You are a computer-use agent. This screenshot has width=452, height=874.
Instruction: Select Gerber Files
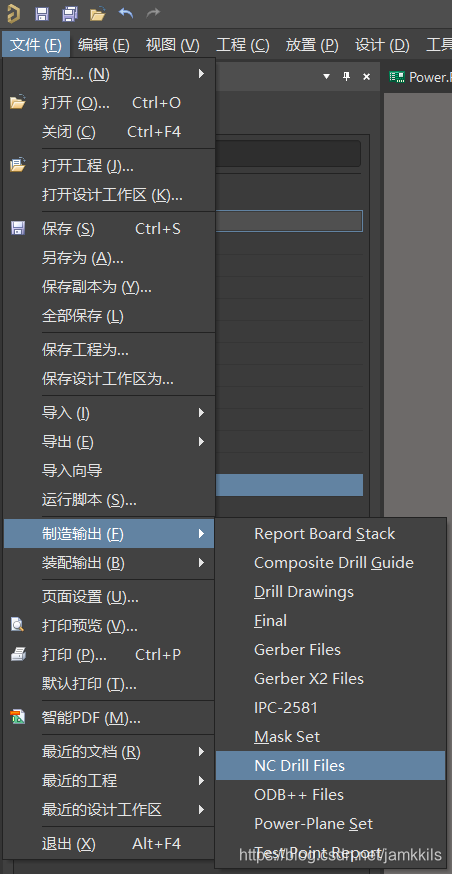(331, 649)
